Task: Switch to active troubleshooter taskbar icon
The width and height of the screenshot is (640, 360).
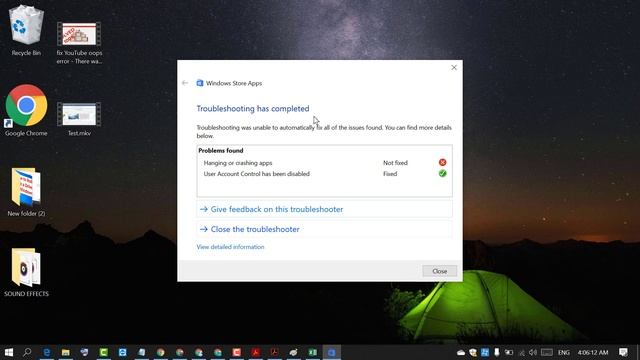Action: (332, 352)
